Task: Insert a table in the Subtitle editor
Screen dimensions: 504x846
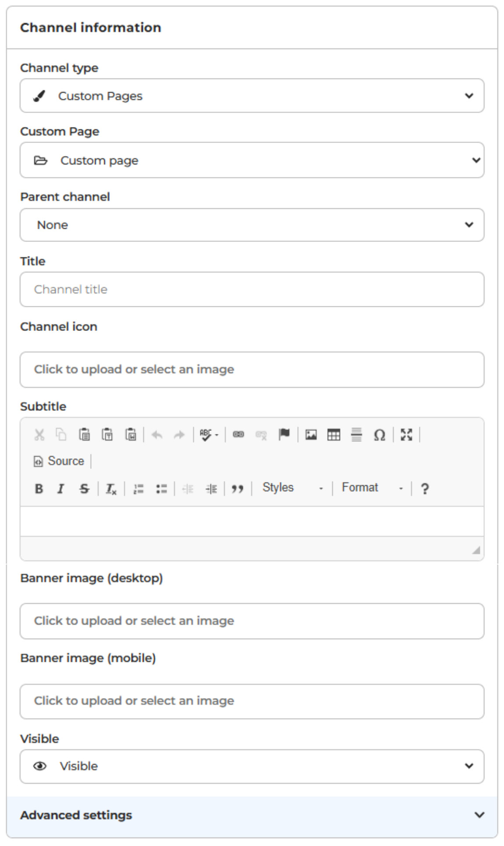Action: pyautogui.click(x=334, y=435)
